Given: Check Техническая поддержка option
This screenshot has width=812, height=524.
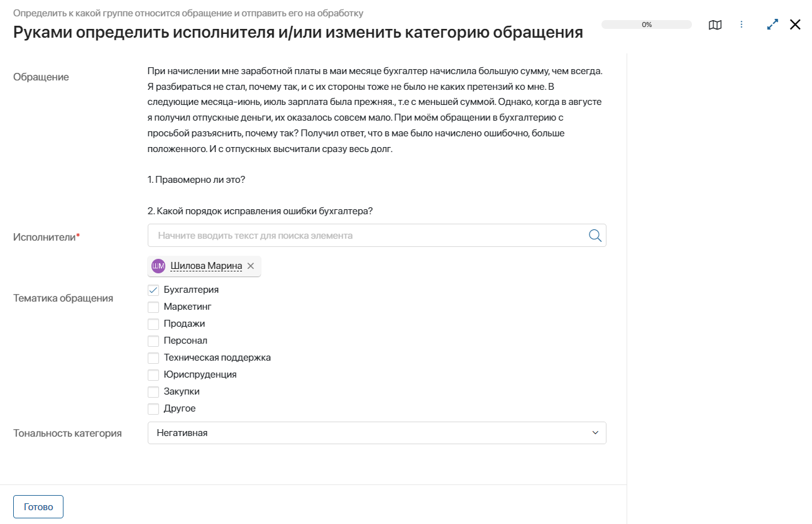Looking at the screenshot, I should click(x=153, y=358).
